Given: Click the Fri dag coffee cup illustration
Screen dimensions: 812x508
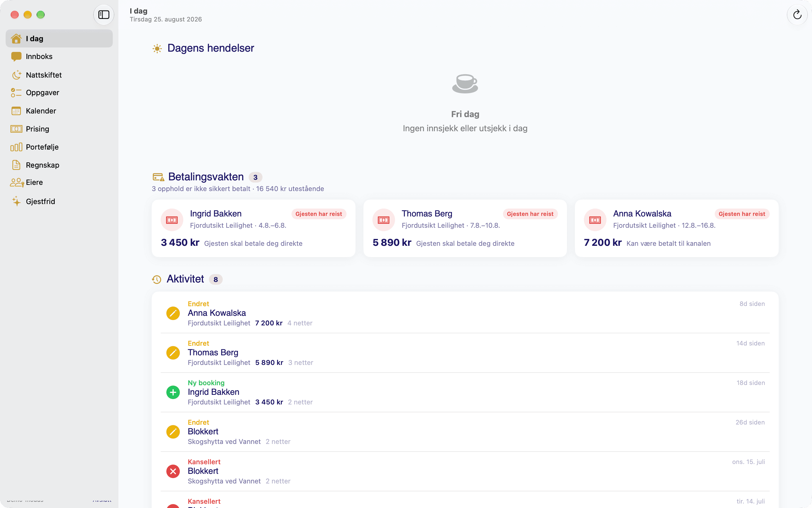Looking at the screenshot, I should tap(465, 84).
